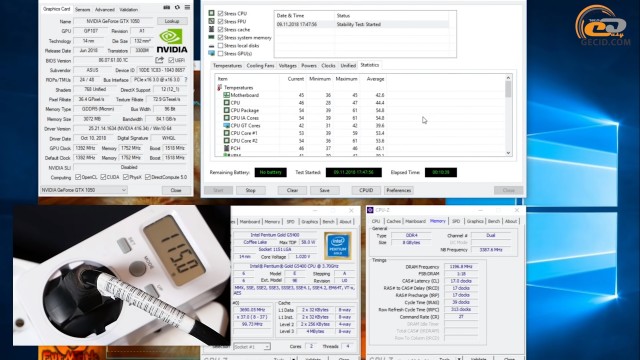Click the FPU icon beside Stress FPU
Image resolution: width=640 pixels, height=360 pixels.
point(211,21)
